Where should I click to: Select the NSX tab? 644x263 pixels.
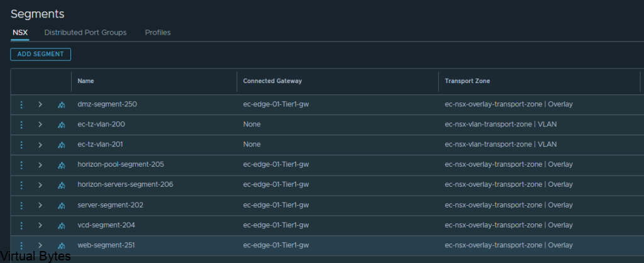point(20,33)
